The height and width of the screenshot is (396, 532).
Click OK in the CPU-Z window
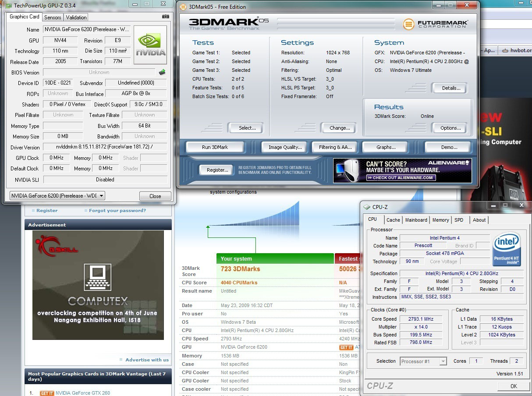[514, 386]
